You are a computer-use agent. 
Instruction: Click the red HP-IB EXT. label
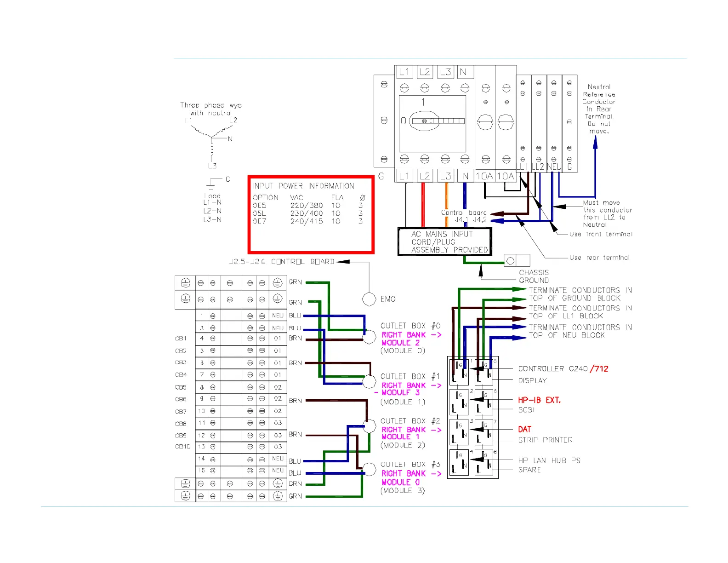[540, 400]
